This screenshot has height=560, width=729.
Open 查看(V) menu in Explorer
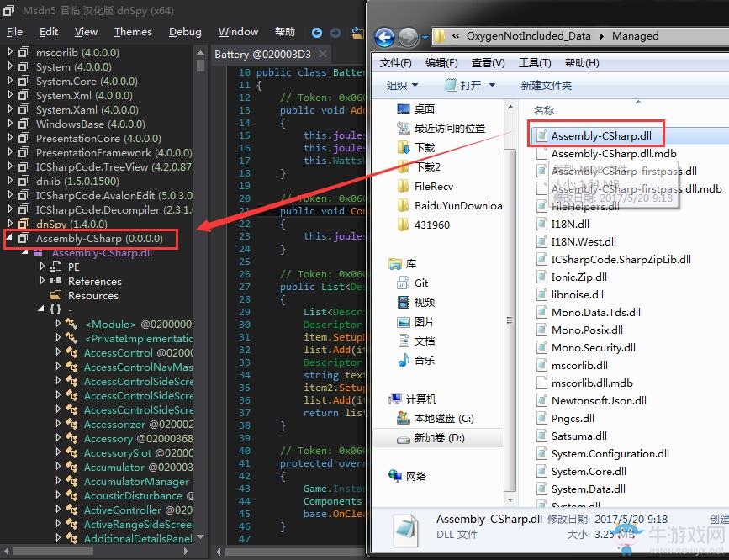(488, 63)
